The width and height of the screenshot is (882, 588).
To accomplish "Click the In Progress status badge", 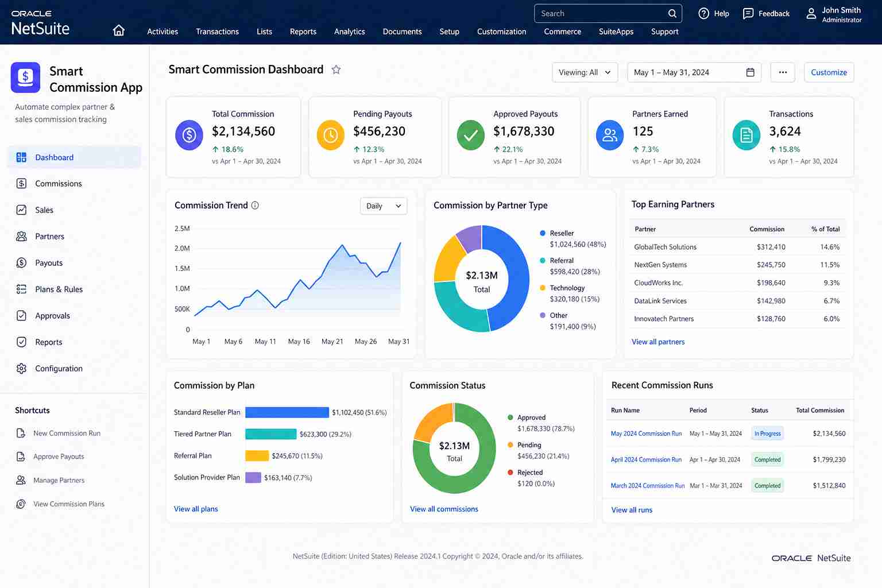I will (x=768, y=434).
